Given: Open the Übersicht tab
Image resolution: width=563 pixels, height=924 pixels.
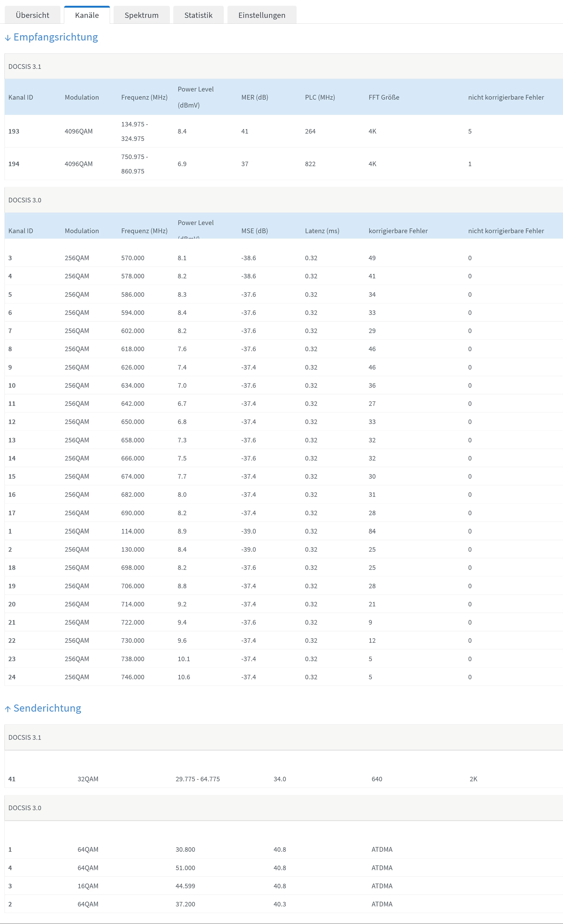Looking at the screenshot, I should coord(32,15).
